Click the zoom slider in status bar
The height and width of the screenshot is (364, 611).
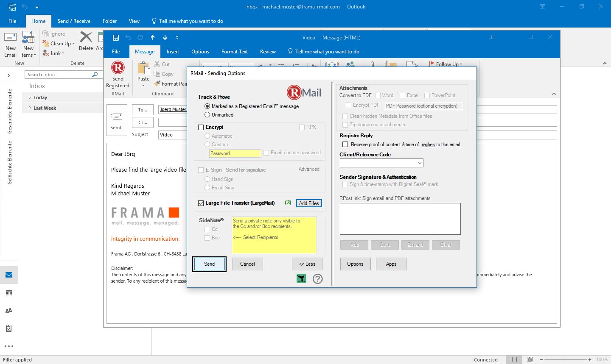566,359
